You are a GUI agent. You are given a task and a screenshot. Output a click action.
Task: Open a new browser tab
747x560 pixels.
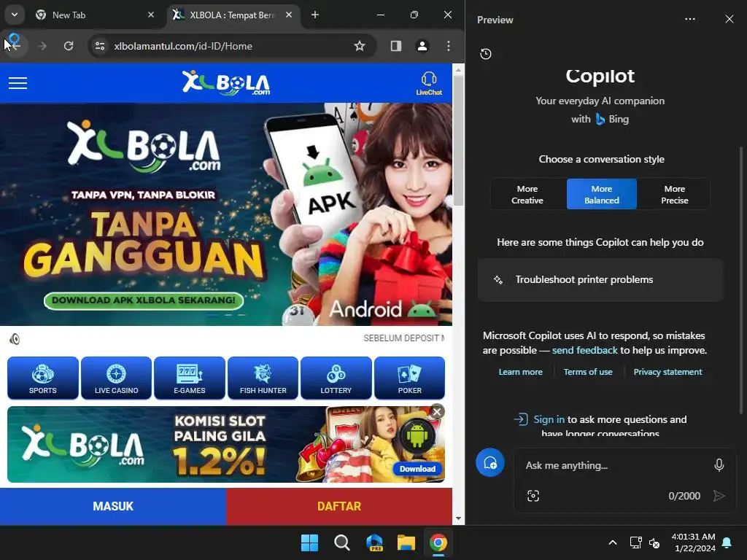[x=315, y=15]
